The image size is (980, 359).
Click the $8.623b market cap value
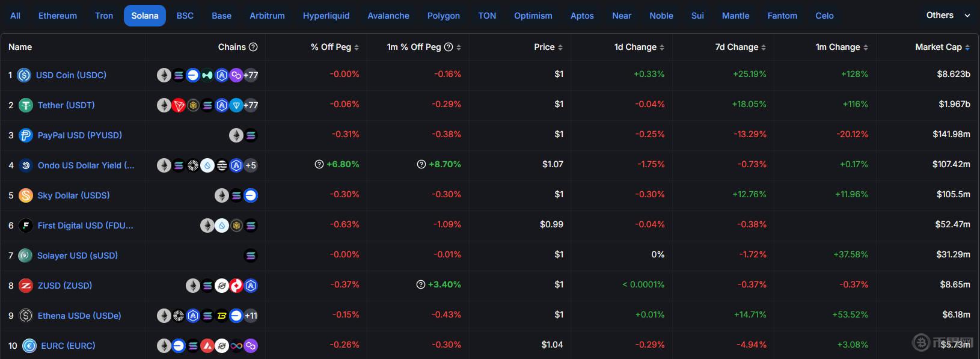tap(954, 74)
